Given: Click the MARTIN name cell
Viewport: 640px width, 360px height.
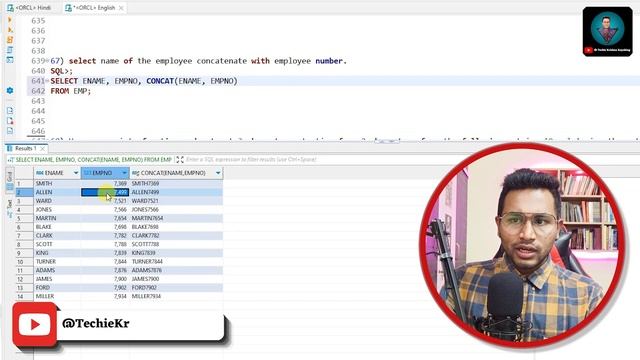Looking at the screenshot, I should (x=57, y=218).
